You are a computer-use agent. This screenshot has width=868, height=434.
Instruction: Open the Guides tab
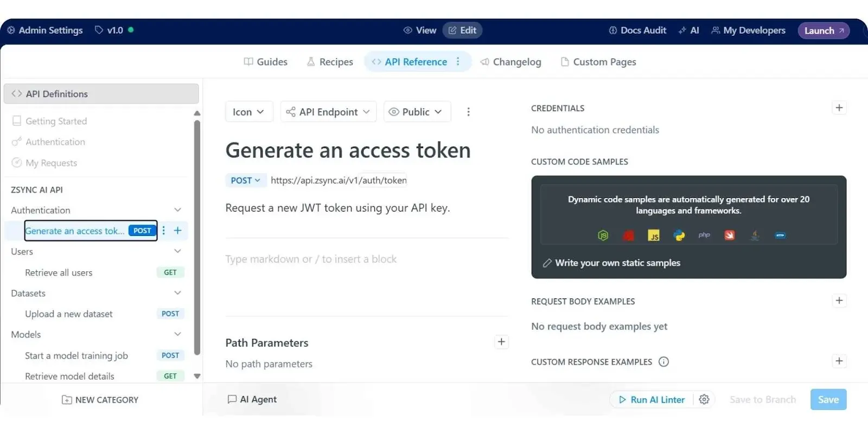pos(266,62)
